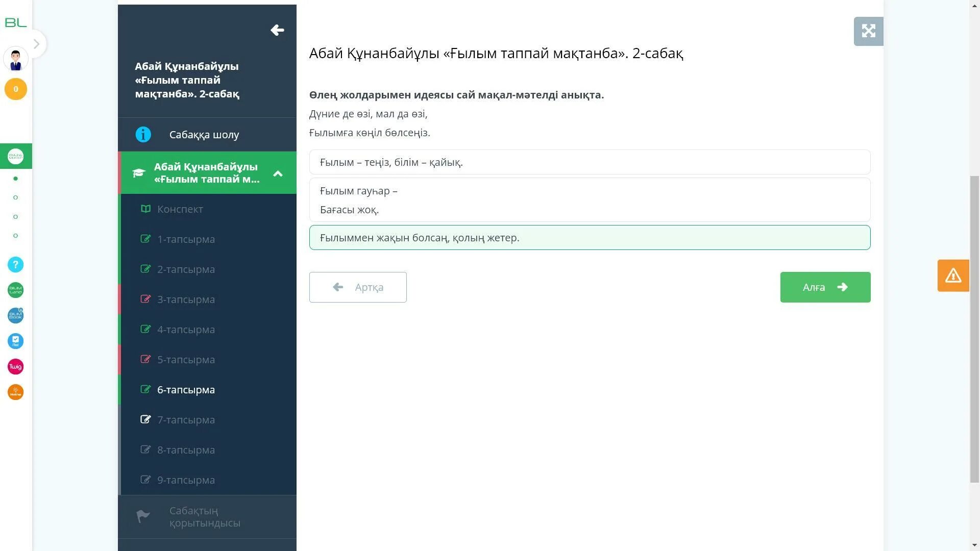The width and height of the screenshot is (980, 551).
Task: Open the pink Twig icon
Action: click(15, 366)
